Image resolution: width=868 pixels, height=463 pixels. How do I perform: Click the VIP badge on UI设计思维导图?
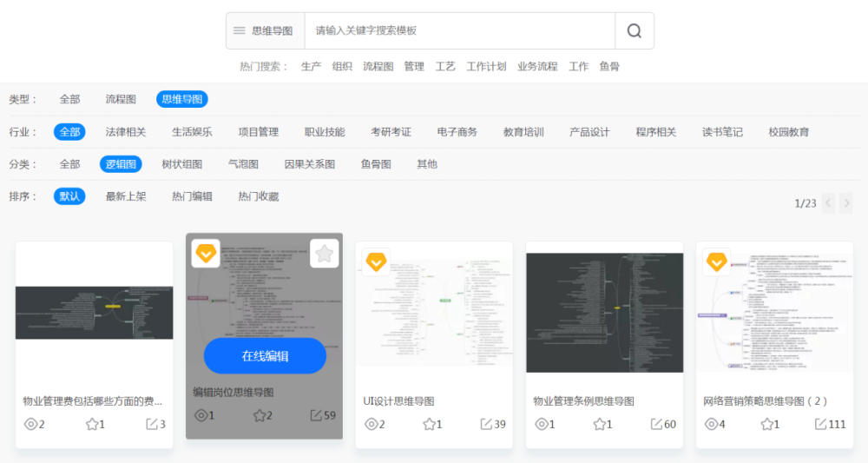pos(376,262)
